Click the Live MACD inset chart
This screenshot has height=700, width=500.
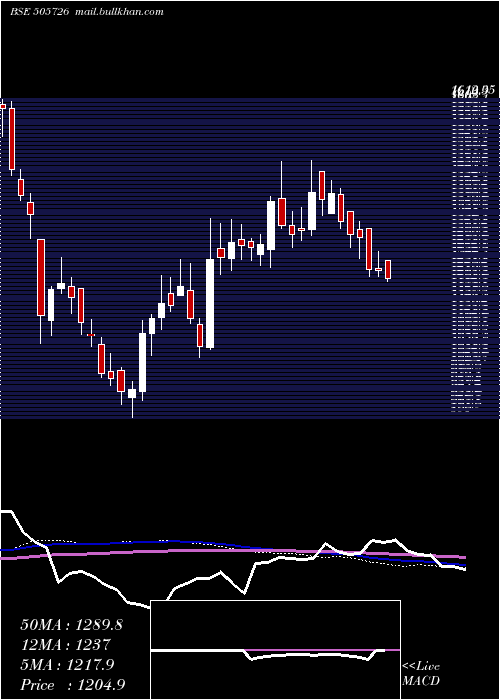click(275, 650)
